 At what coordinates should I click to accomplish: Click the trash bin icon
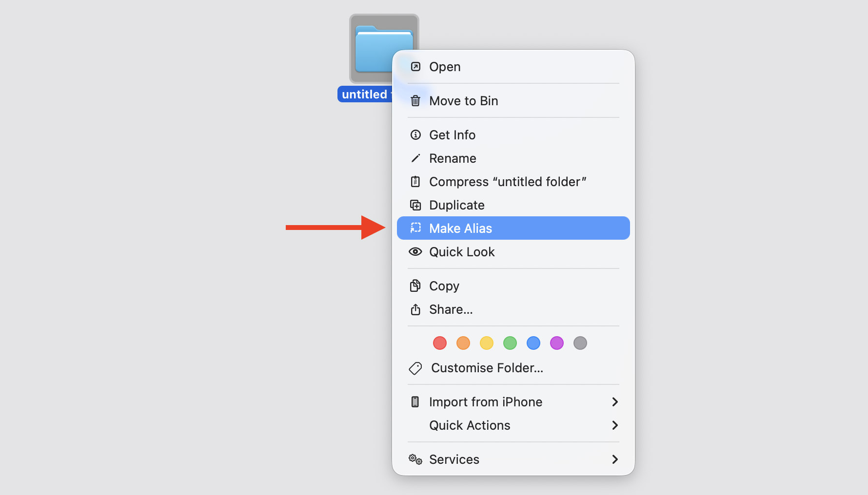pyautogui.click(x=415, y=101)
